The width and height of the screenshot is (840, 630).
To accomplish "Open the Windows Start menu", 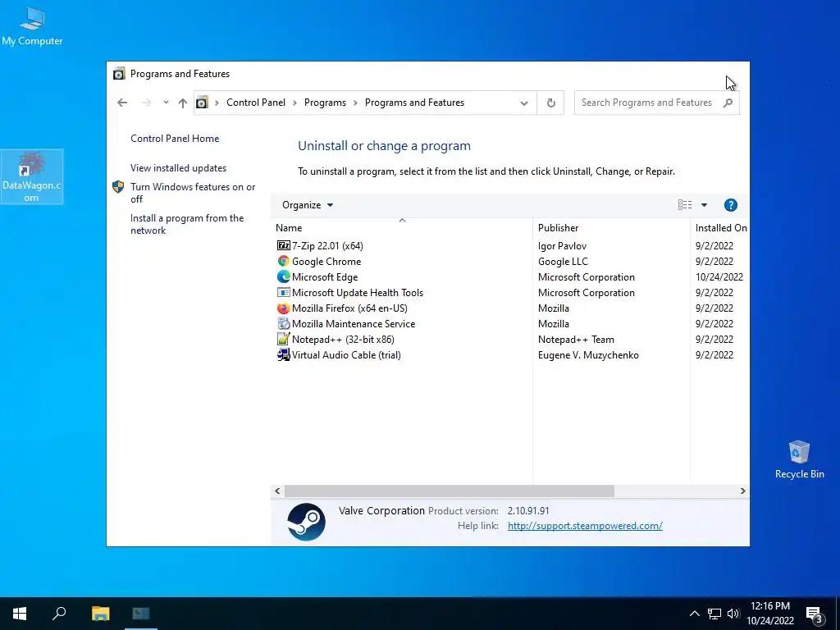I will (x=20, y=614).
